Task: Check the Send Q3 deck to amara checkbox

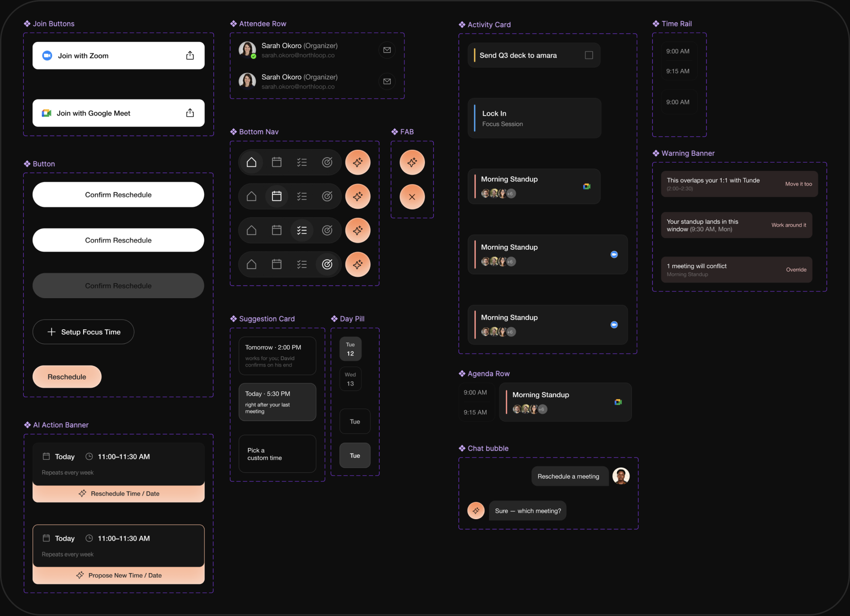Action: (589, 55)
